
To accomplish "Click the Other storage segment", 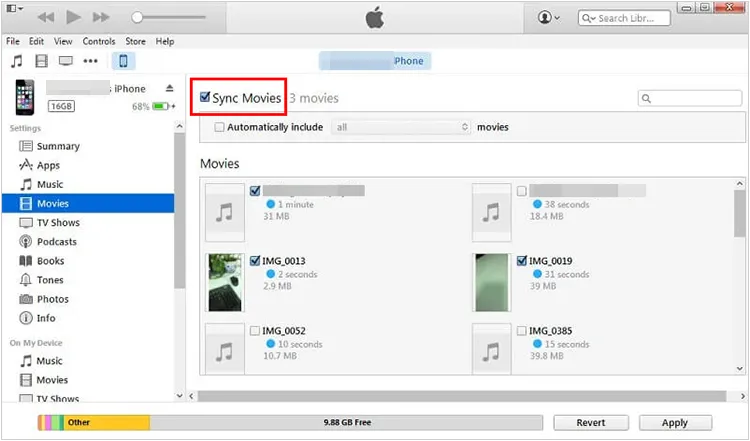I will point(107,422).
